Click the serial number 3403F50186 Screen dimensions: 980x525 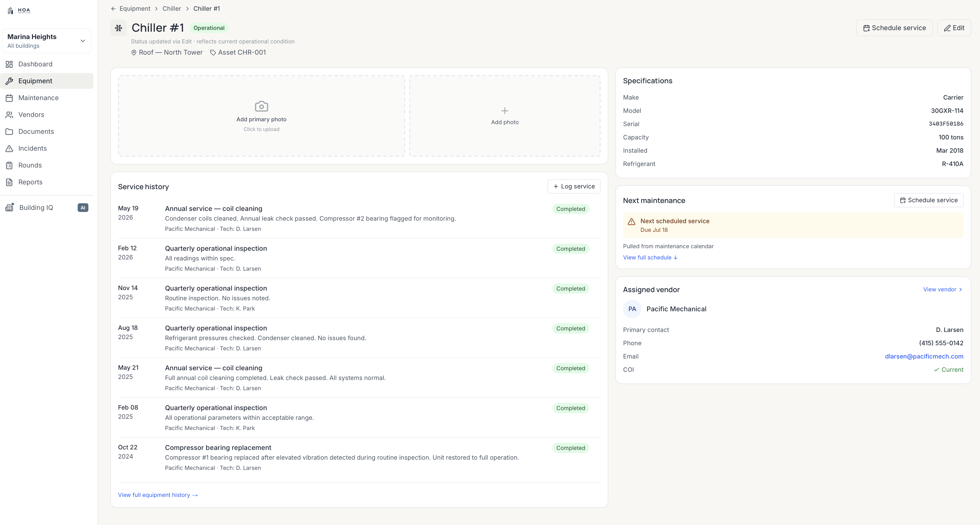(946, 124)
